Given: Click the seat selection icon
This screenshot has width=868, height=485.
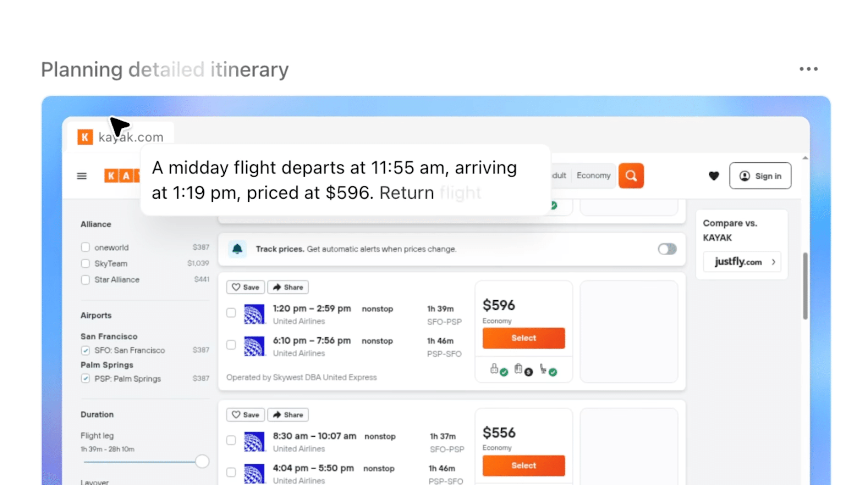Looking at the screenshot, I should click(x=543, y=369).
